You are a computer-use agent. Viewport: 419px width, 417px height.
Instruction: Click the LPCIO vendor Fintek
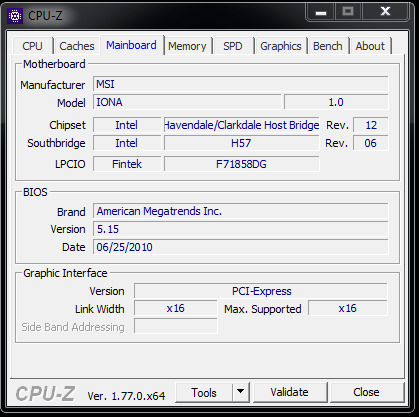[127, 164]
